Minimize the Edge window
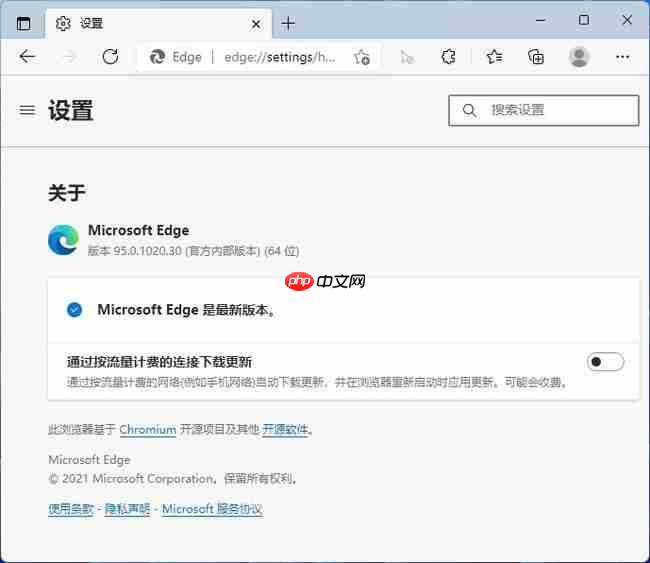Viewport: 650px width, 563px height. click(x=541, y=20)
